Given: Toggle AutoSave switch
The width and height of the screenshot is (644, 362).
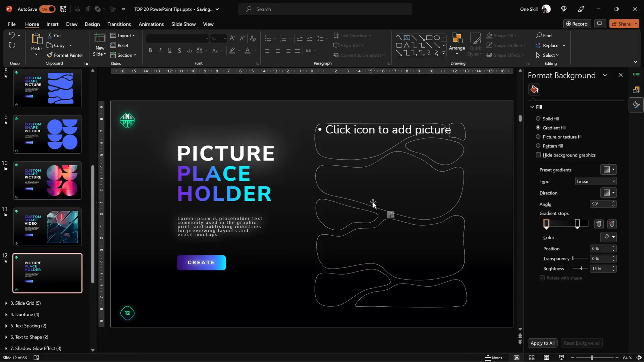Looking at the screenshot, I should tap(48, 9).
